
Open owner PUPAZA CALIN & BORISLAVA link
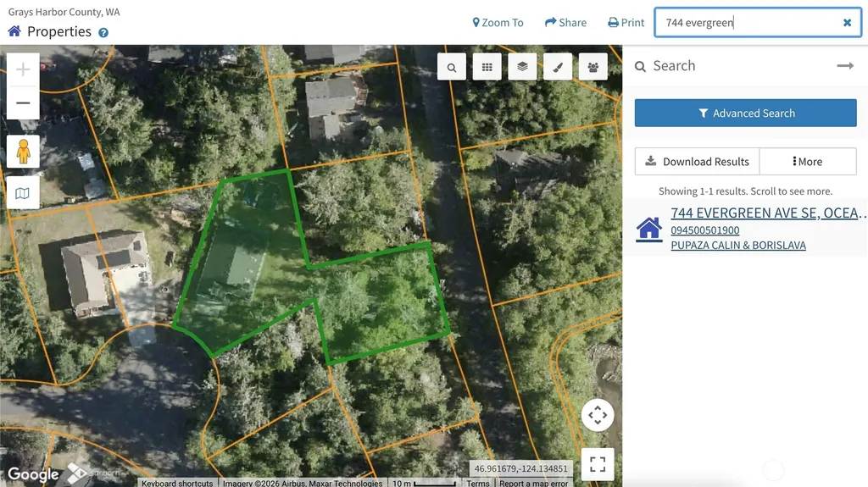pos(738,245)
